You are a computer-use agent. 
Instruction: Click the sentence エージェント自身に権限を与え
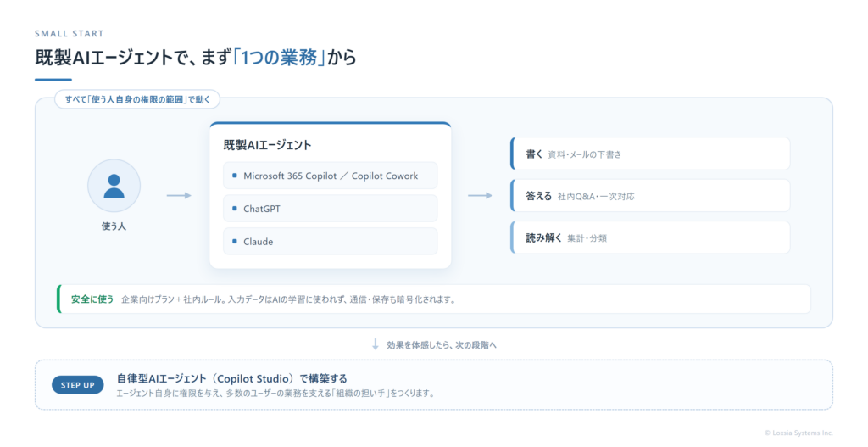(275, 394)
